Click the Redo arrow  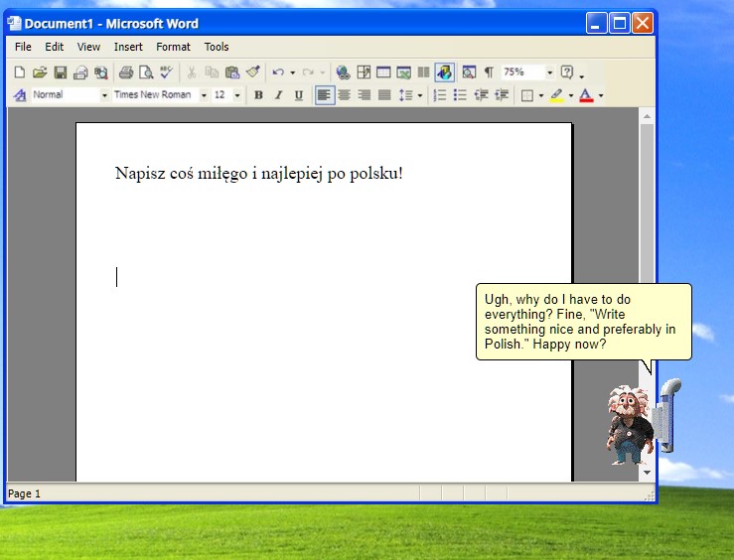[x=308, y=72]
